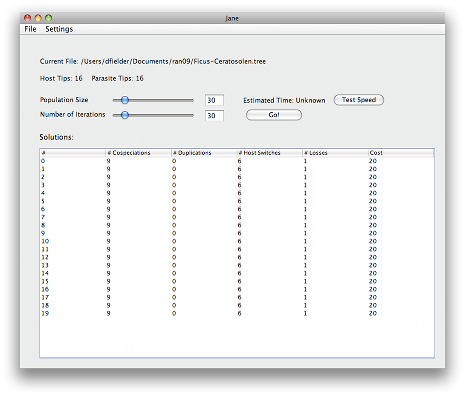
Task: Open the File menu
Action: pyautogui.click(x=30, y=29)
